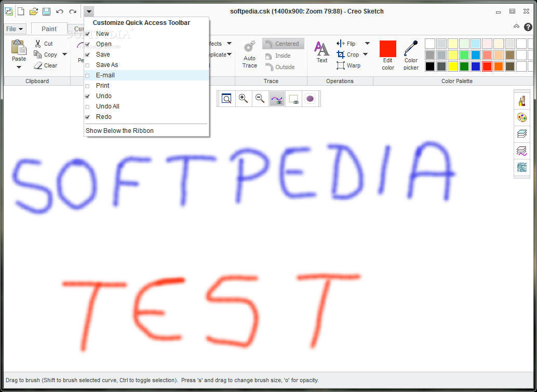Expand the Flip dropdown arrow
Viewport: 537px width, 392px height.
tap(367, 44)
